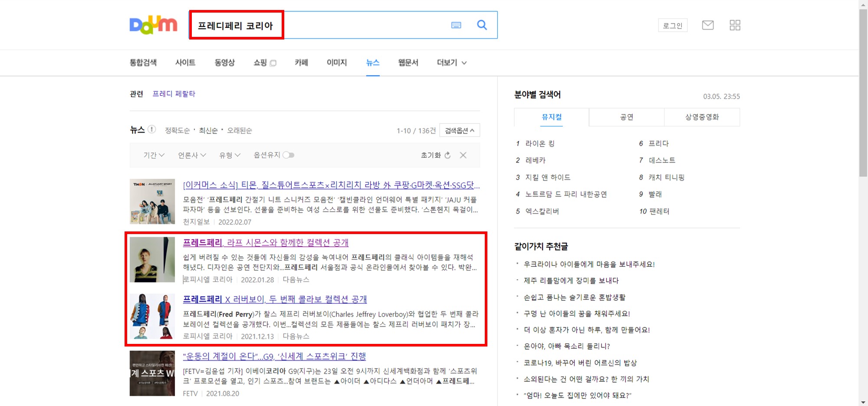Open article 프레드페리, 라프 시몬스와 함께한 컬렉션 공개
Image resolution: width=868 pixels, height=406 pixels.
pyautogui.click(x=266, y=243)
